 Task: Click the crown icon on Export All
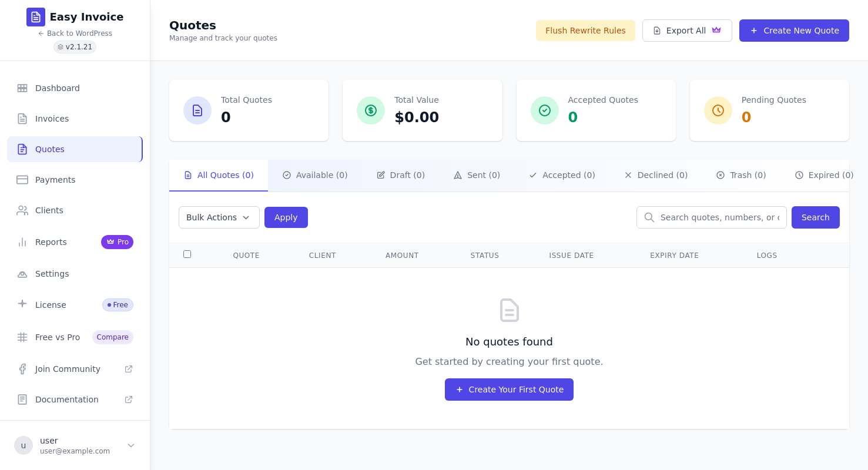coord(716,30)
